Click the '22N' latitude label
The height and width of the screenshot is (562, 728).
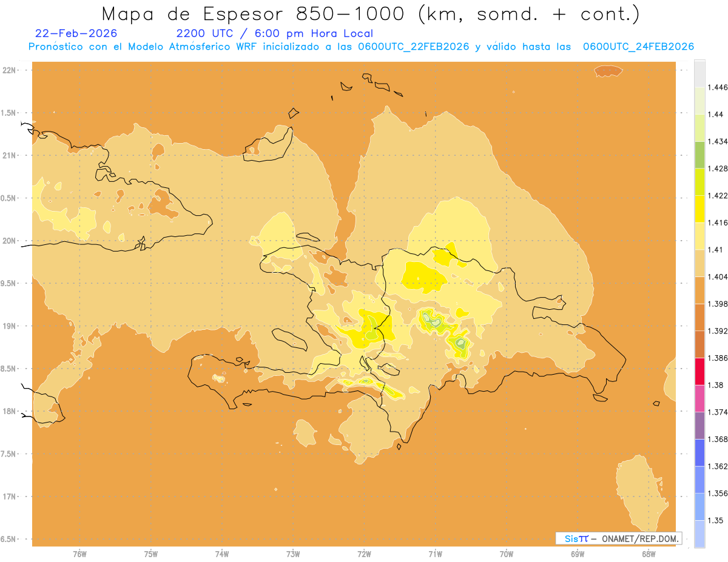10,70
